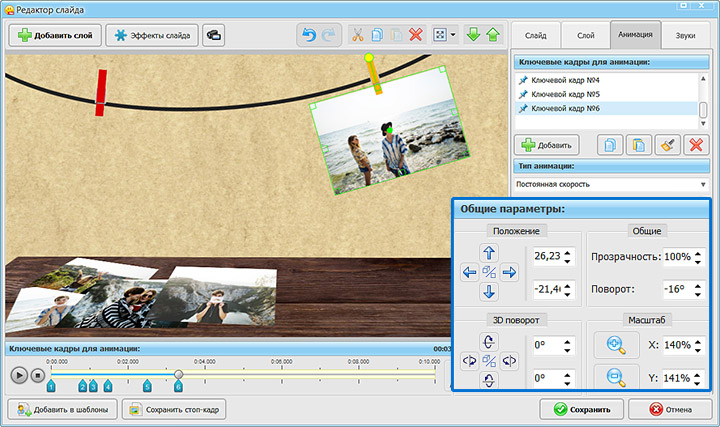
Task: Click the top 3D rotation arrow icon
Action: point(489,342)
